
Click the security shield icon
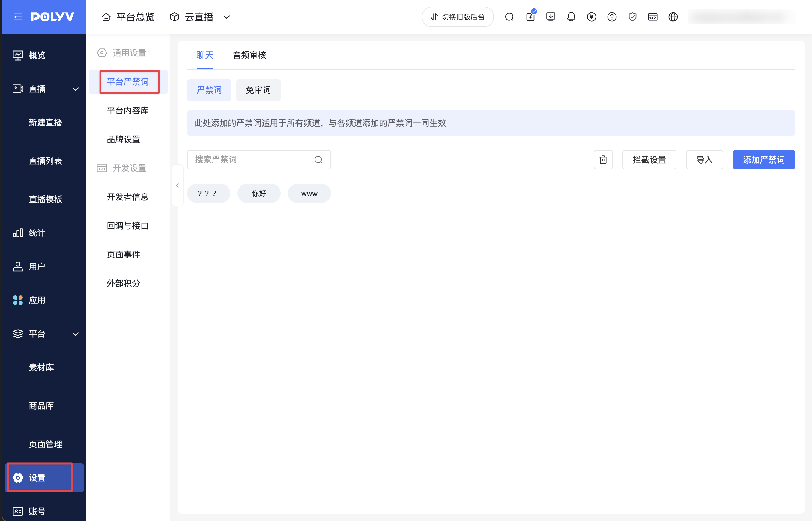click(x=632, y=17)
